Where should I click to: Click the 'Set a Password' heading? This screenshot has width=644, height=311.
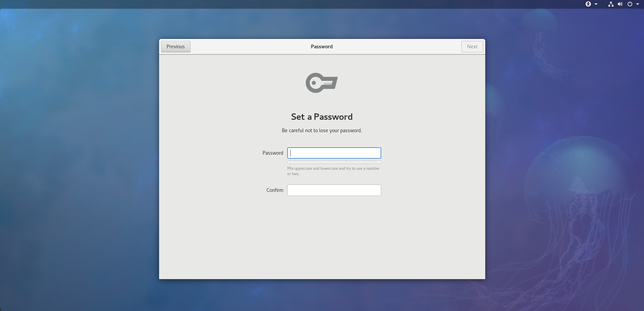pyautogui.click(x=321, y=117)
